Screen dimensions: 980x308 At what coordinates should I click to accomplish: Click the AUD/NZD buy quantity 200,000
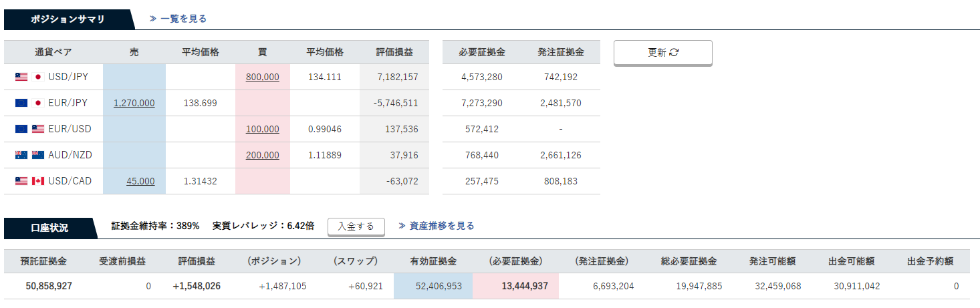tap(263, 155)
